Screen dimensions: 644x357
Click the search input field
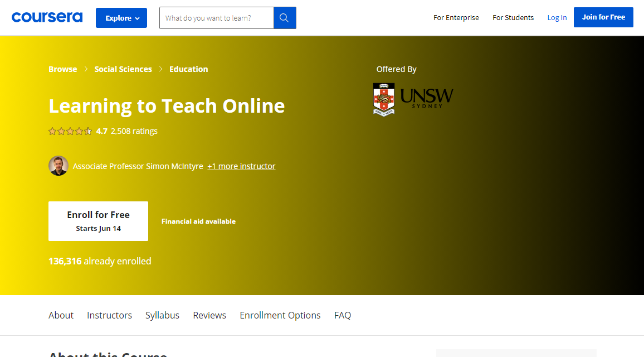pyautogui.click(x=216, y=17)
